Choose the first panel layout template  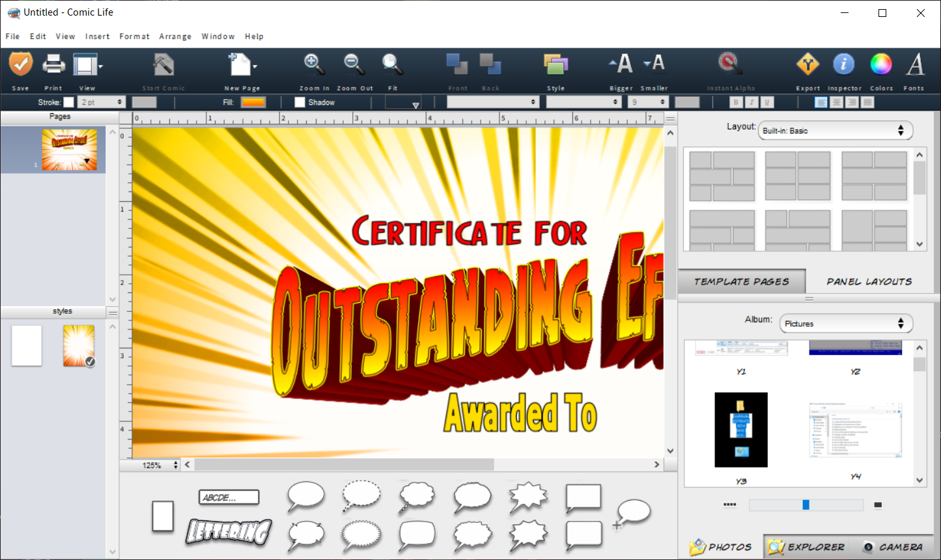coord(722,176)
